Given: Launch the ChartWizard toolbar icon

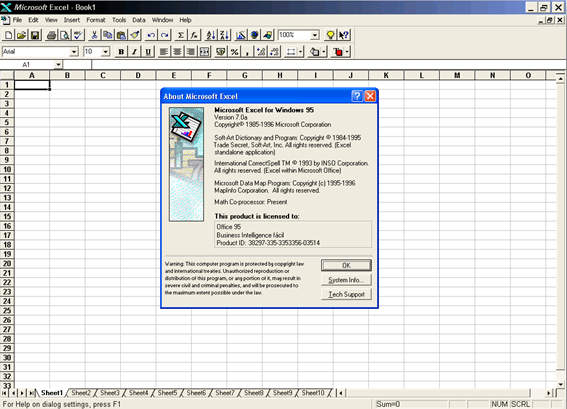Looking at the screenshot, I should coord(240,35).
